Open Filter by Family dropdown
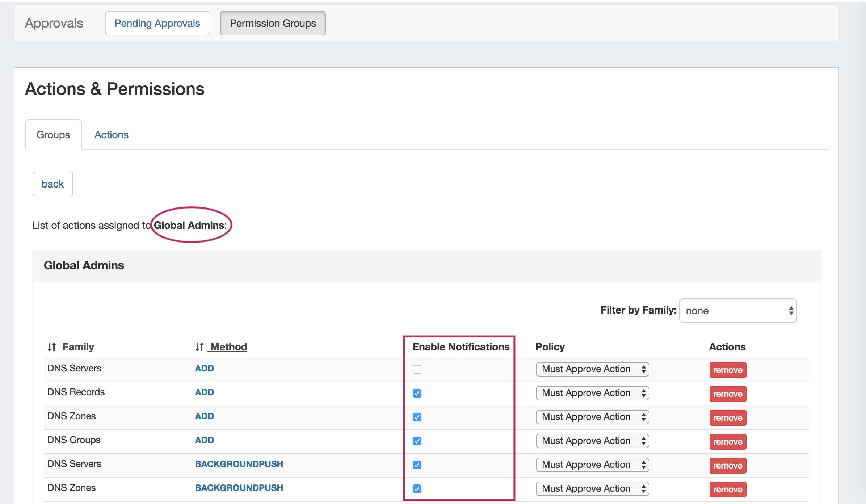This screenshot has height=504, width=866. pos(738,311)
